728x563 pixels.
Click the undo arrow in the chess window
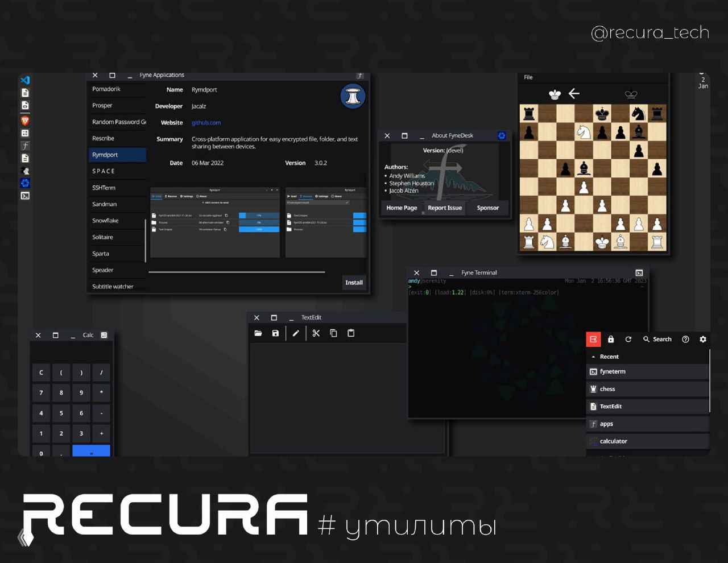coord(574,93)
